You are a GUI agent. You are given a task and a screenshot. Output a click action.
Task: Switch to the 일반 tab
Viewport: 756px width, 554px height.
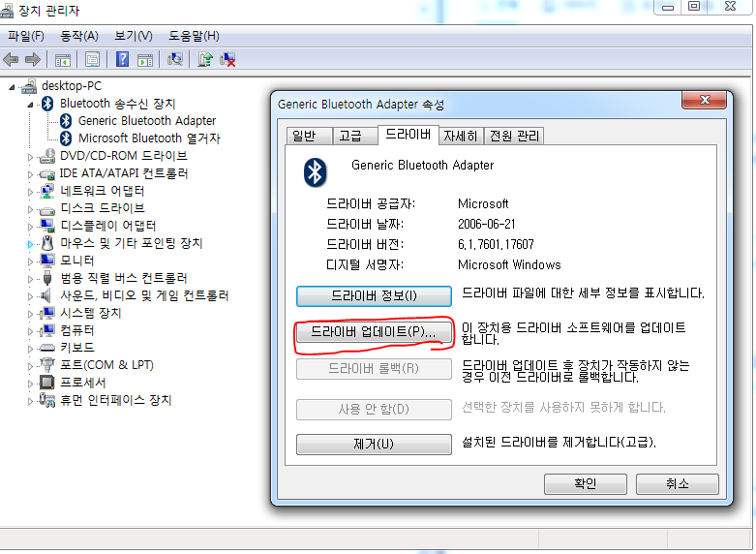308,137
